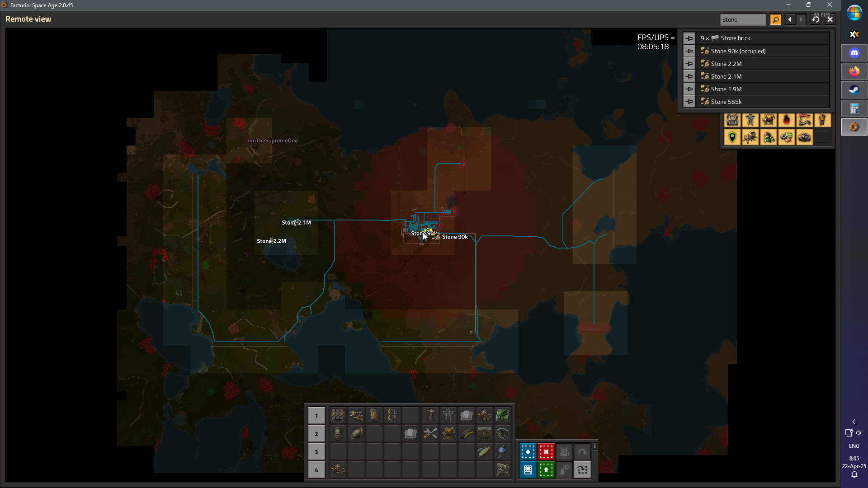
Task: Select the mining drill in quickbar row 4
Action: pos(503,470)
